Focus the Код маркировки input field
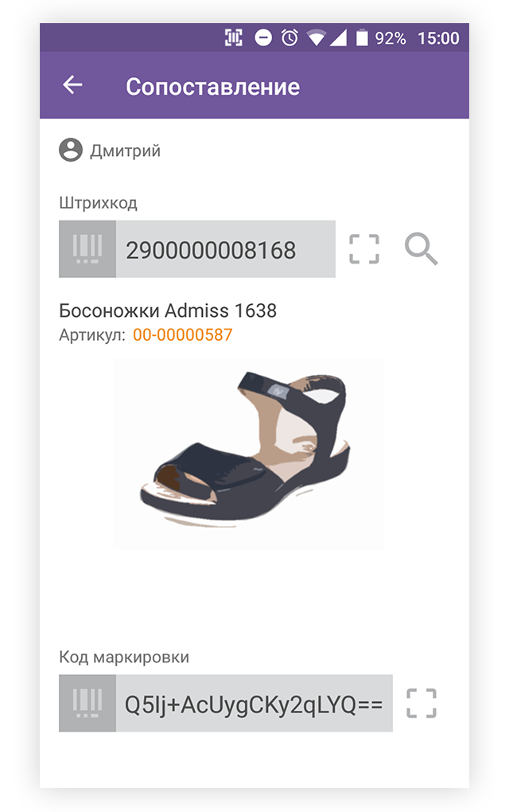509x812 pixels. pyautogui.click(x=254, y=703)
